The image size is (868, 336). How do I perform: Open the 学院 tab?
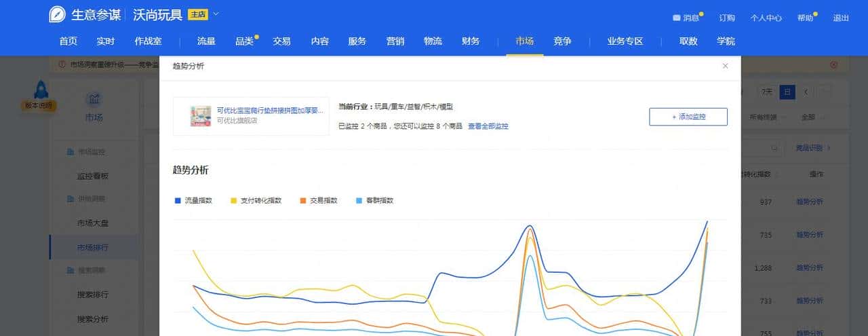coord(726,41)
